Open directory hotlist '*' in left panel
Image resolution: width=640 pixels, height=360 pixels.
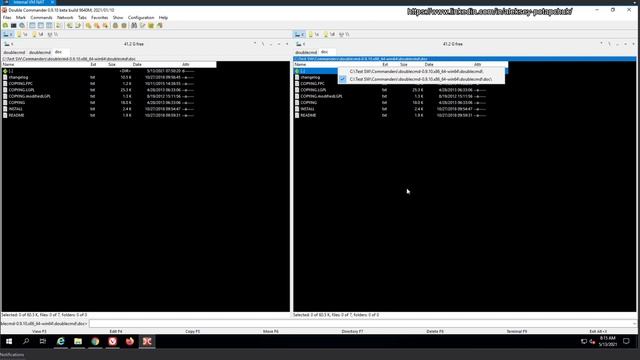point(255,44)
